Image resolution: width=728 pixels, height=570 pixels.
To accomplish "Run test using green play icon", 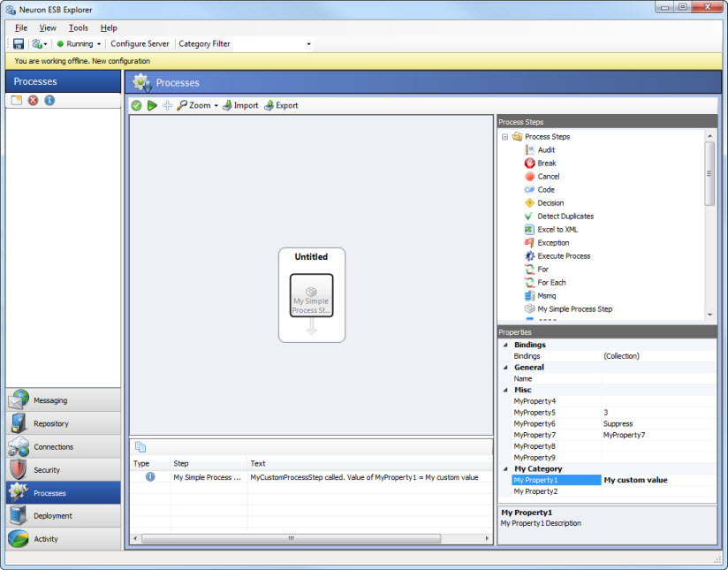I will (x=152, y=105).
